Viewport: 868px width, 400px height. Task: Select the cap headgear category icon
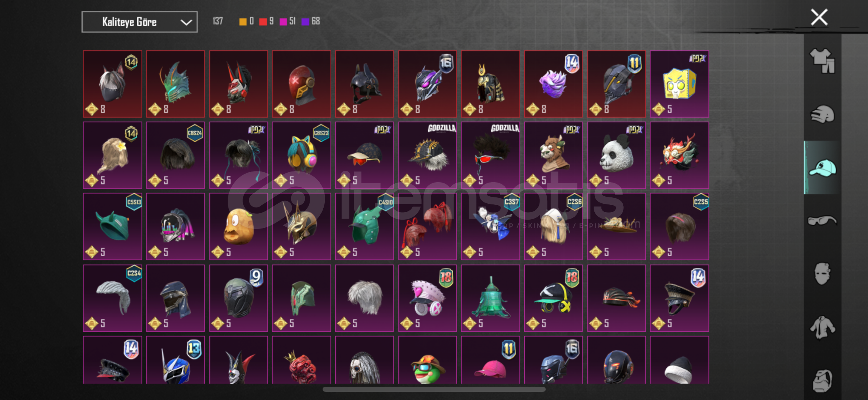coord(822,167)
